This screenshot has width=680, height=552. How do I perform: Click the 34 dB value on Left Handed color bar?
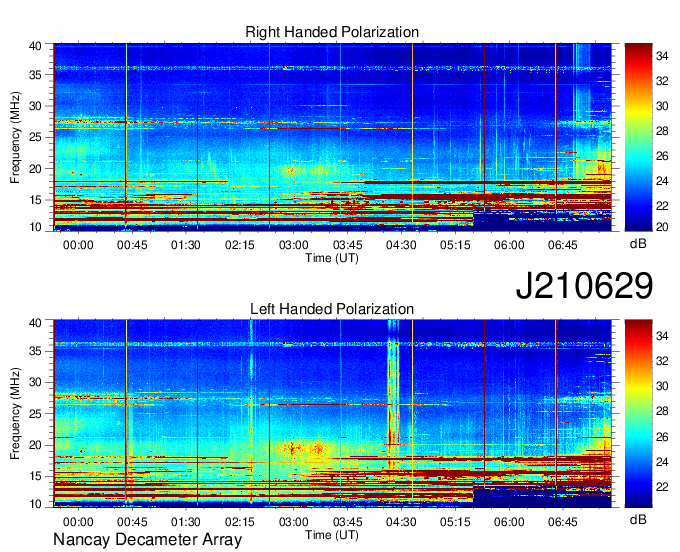662,336
